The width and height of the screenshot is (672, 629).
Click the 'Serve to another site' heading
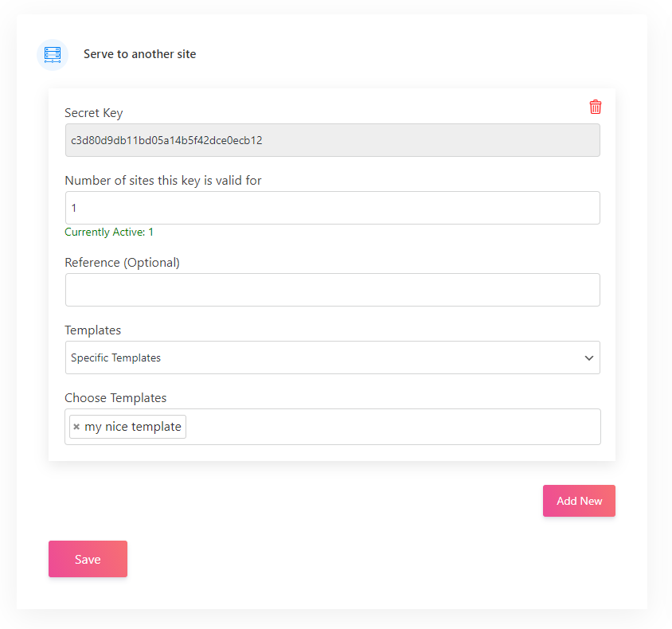[140, 54]
